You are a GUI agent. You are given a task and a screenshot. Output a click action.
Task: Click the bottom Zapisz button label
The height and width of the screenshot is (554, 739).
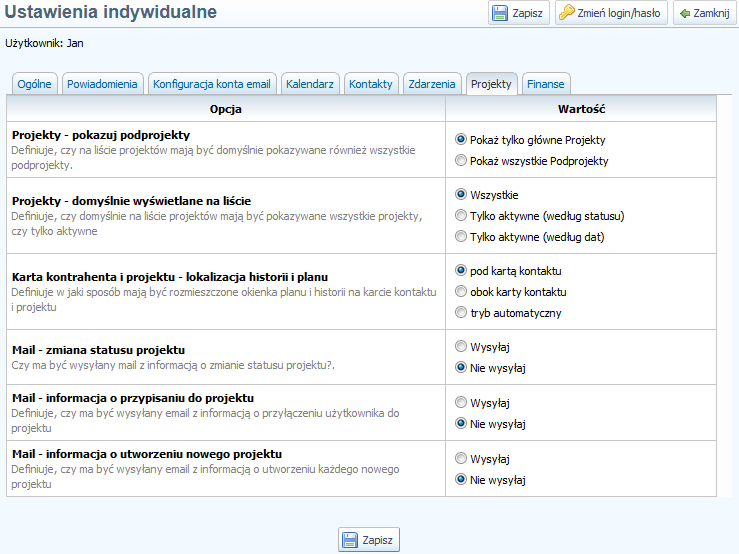pos(377,540)
